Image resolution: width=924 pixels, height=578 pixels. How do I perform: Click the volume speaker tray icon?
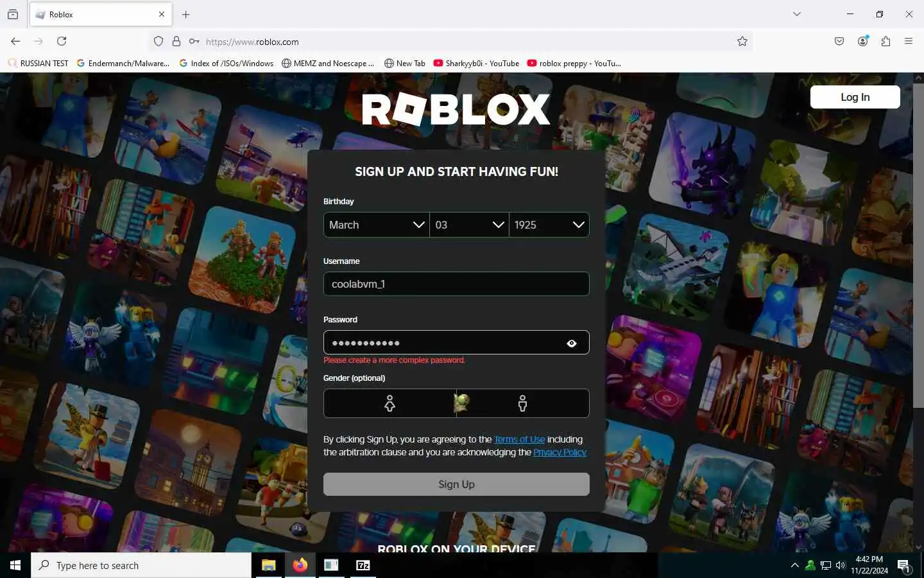841,565
